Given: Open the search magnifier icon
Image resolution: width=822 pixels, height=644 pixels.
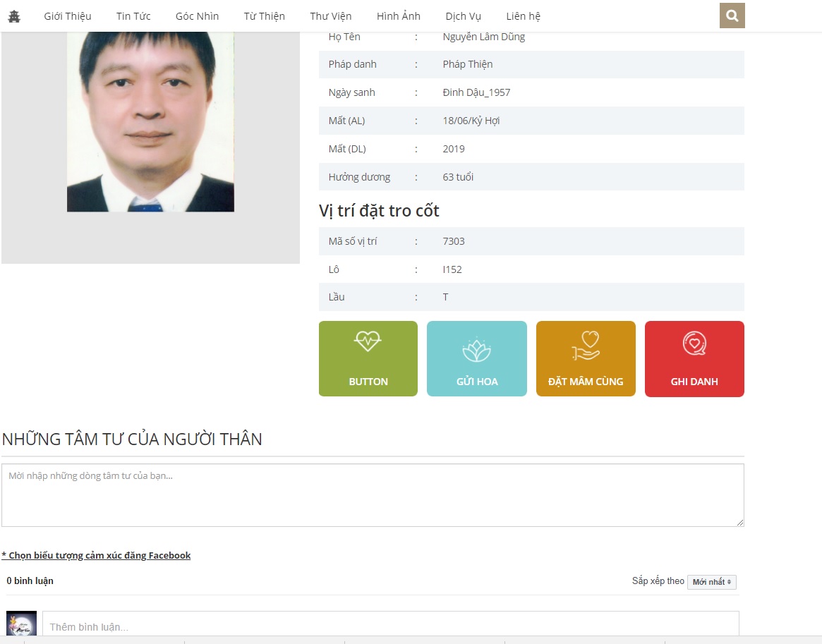Looking at the screenshot, I should tap(732, 16).
